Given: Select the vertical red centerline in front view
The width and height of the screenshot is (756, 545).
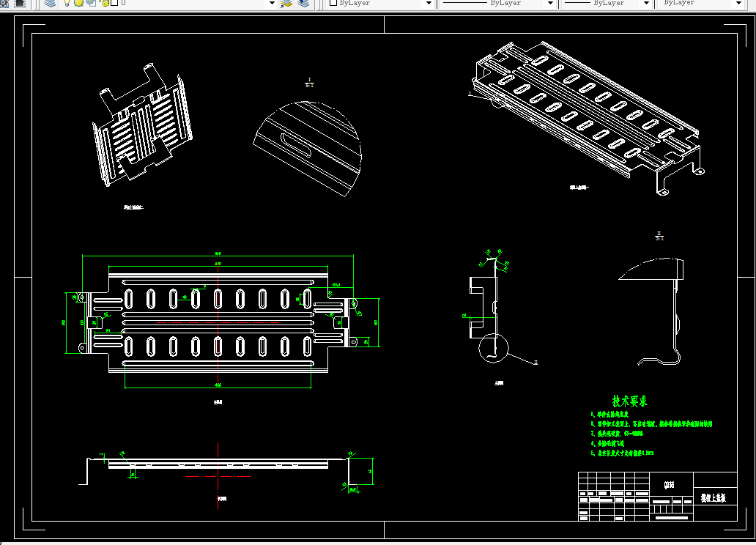Looking at the screenshot, I should 218,325.
